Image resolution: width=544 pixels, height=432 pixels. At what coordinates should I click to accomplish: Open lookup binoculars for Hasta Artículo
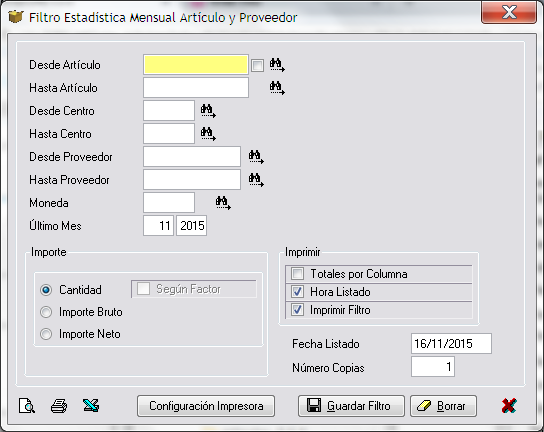tap(277, 88)
